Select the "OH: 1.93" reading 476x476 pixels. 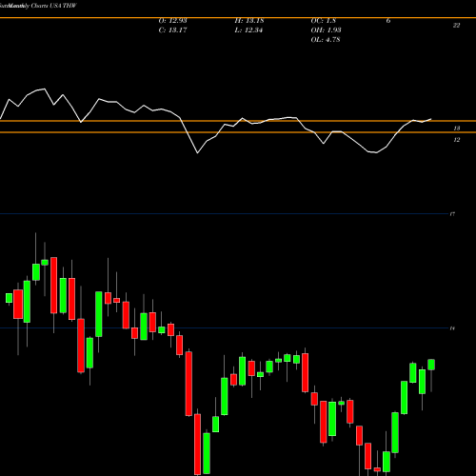326,30
